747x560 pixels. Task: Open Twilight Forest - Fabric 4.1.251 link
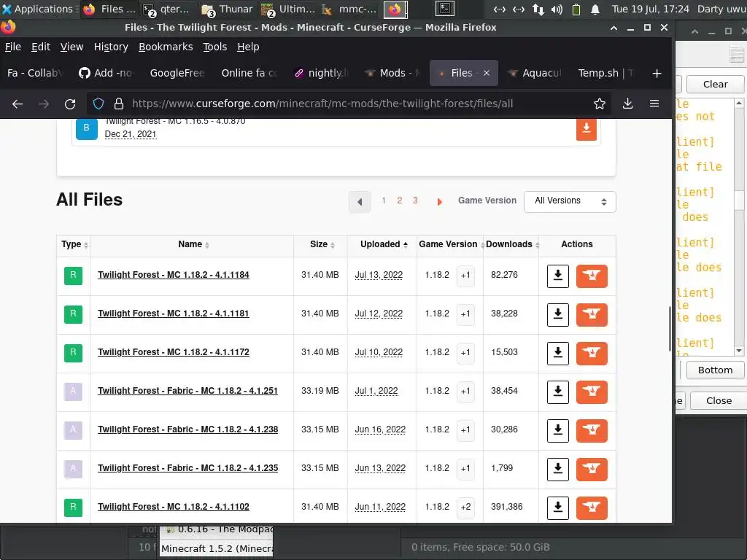(x=187, y=391)
